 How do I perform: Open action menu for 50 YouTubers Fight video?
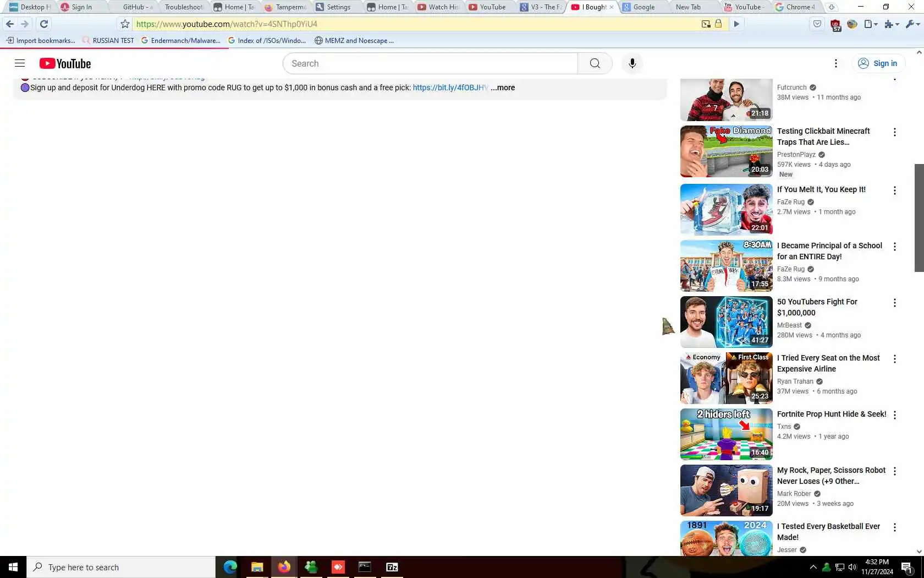(x=895, y=303)
